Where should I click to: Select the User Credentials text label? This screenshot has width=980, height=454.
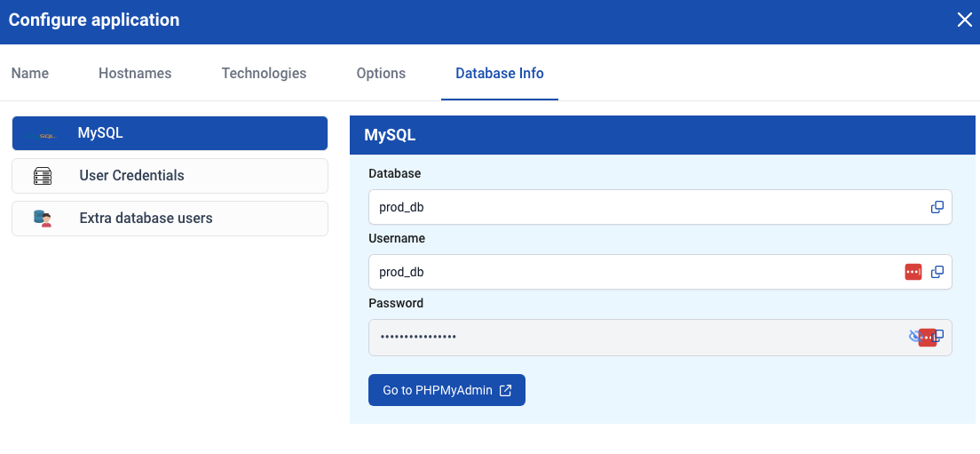point(131,176)
